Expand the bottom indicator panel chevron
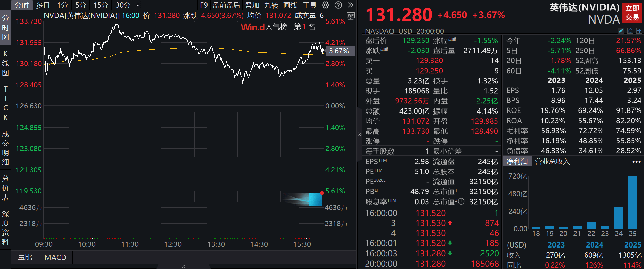This screenshot has height=269, width=644. [184, 266]
